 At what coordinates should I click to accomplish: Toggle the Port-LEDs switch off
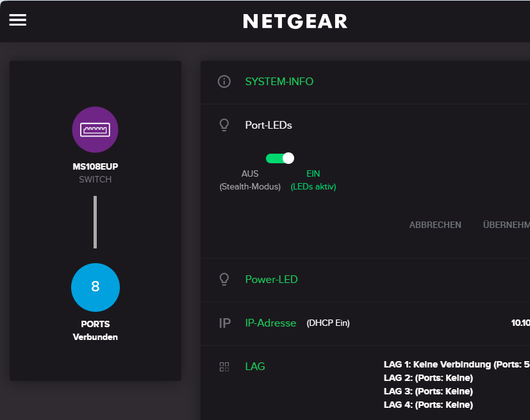280,158
